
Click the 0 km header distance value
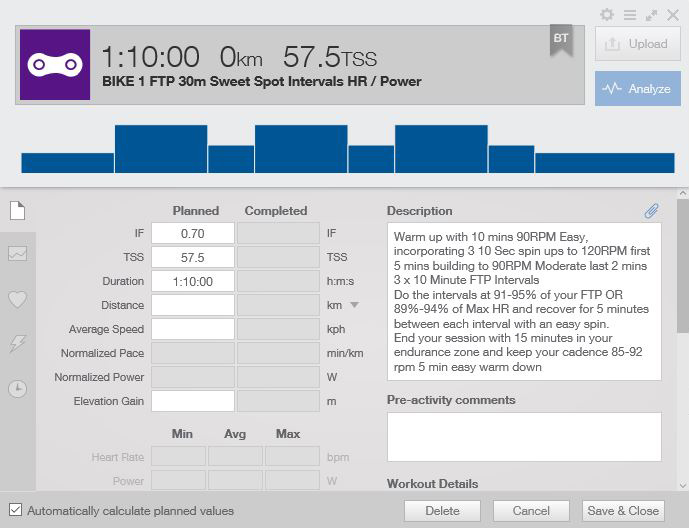pos(241,57)
